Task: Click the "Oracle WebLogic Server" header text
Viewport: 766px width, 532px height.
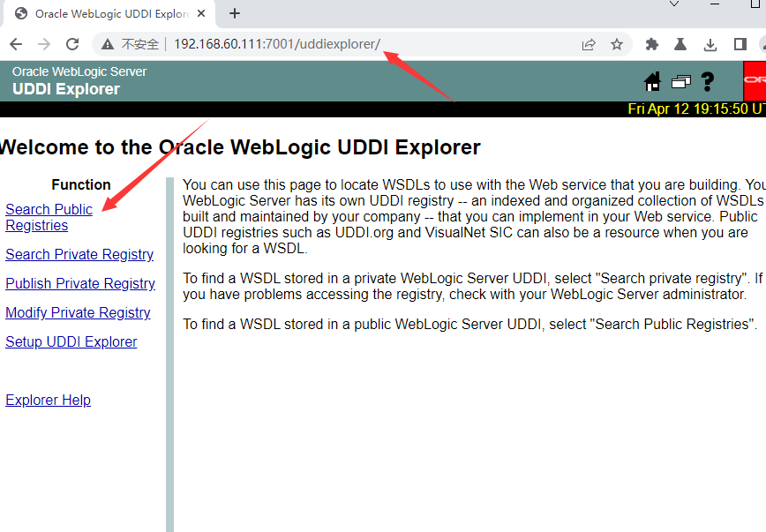Action: pyautogui.click(x=79, y=71)
